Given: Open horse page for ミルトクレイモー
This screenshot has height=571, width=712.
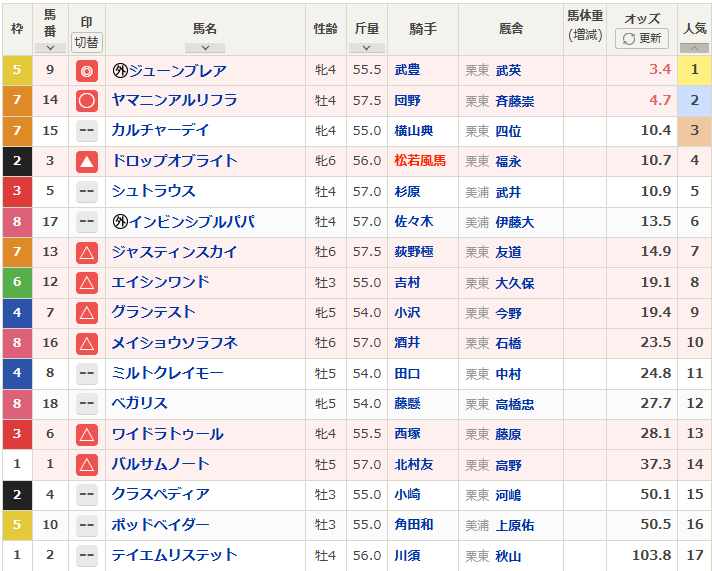Looking at the screenshot, I should pos(168,373).
